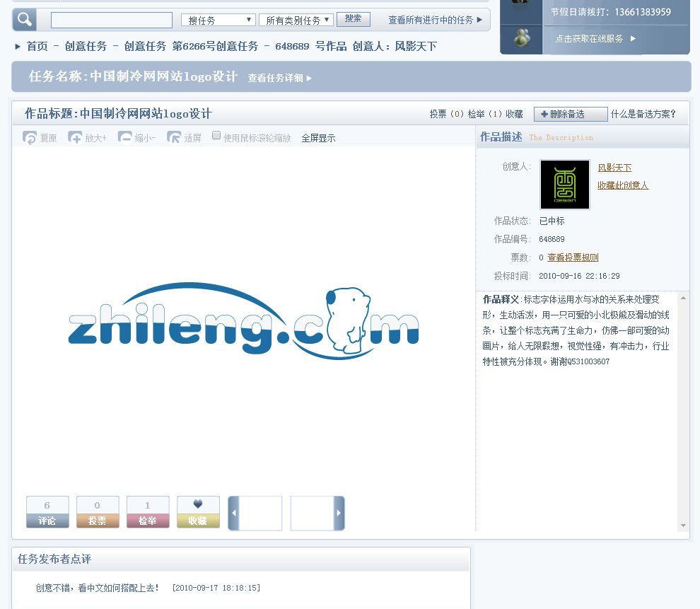The image size is (700, 609).
Task: Click the 检举 report counter button
Action: pos(148,512)
